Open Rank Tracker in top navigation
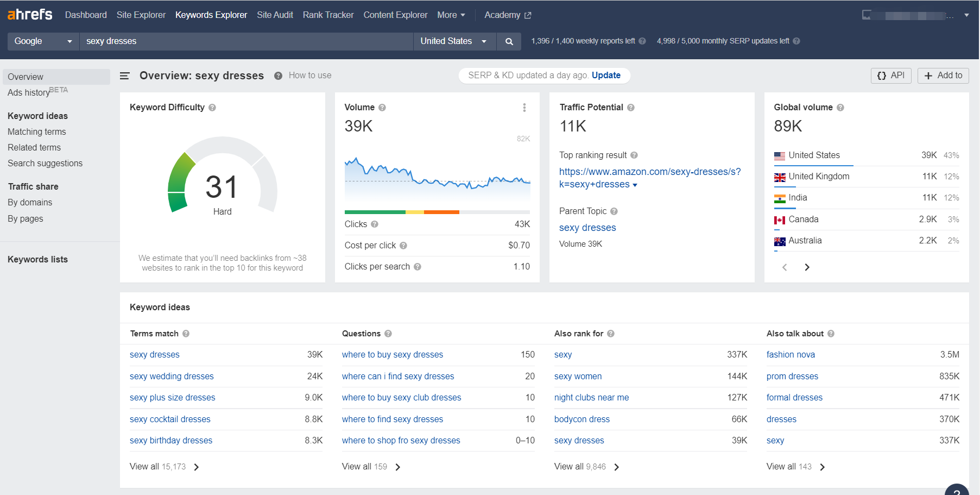 (x=328, y=15)
